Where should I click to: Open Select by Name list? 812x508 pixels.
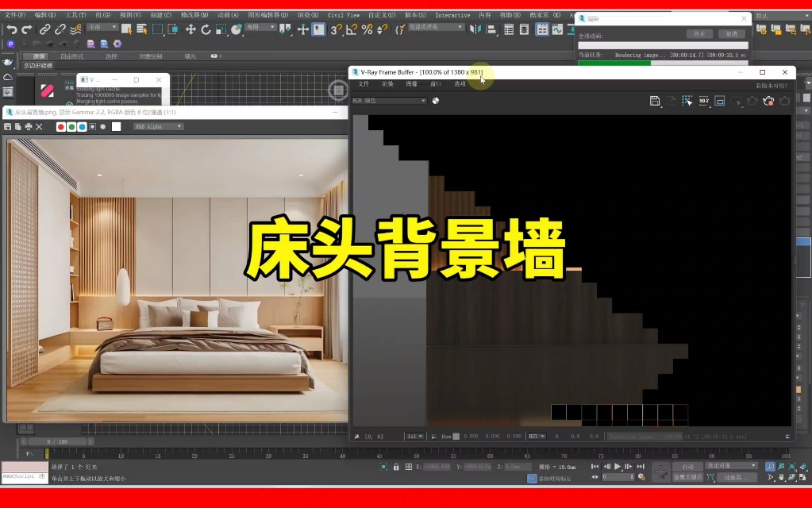click(141, 29)
